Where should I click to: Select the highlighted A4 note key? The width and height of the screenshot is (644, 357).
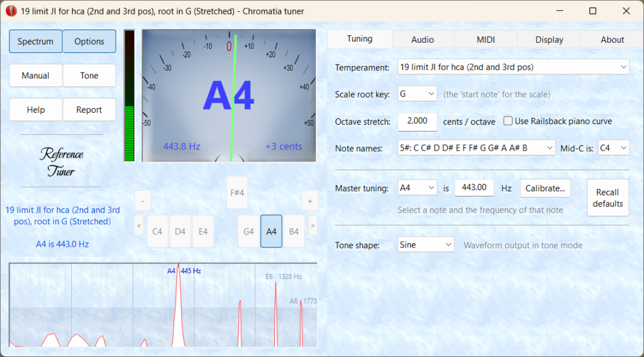coord(271,231)
